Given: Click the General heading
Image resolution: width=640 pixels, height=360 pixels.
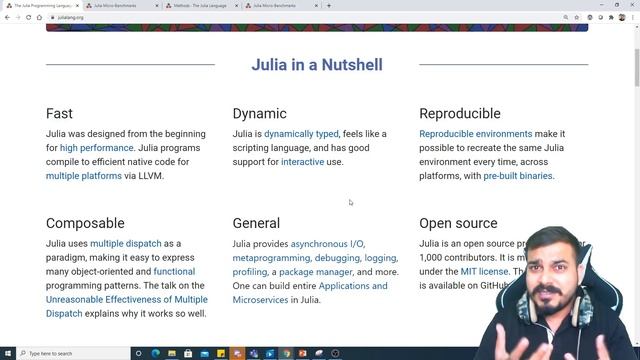Looking at the screenshot, I should coord(256,223).
